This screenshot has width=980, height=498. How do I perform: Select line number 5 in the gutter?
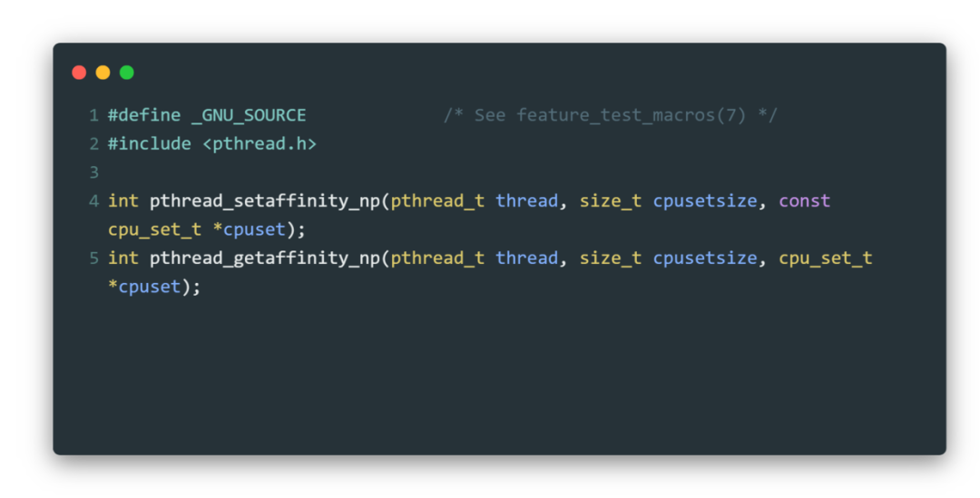93,258
